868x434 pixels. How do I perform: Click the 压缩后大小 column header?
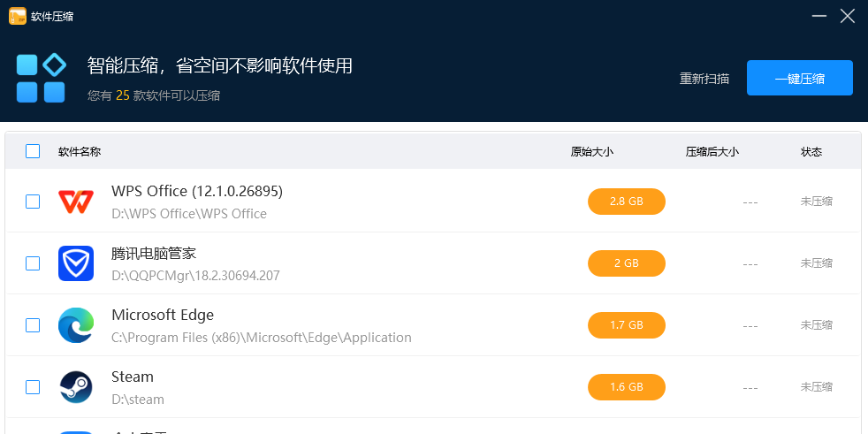click(712, 152)
